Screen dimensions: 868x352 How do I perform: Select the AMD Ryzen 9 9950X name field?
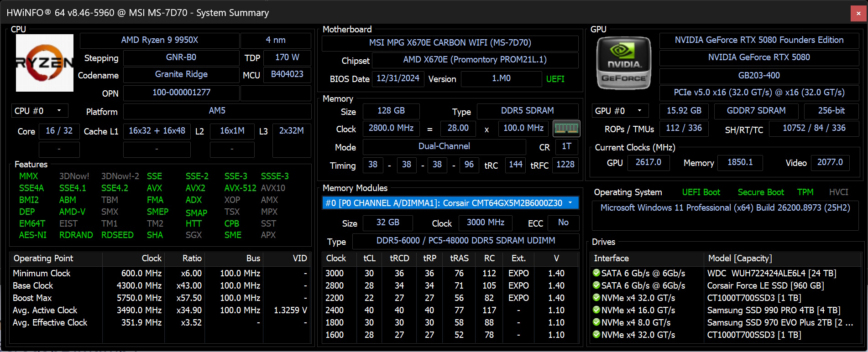tap(160, 40)
